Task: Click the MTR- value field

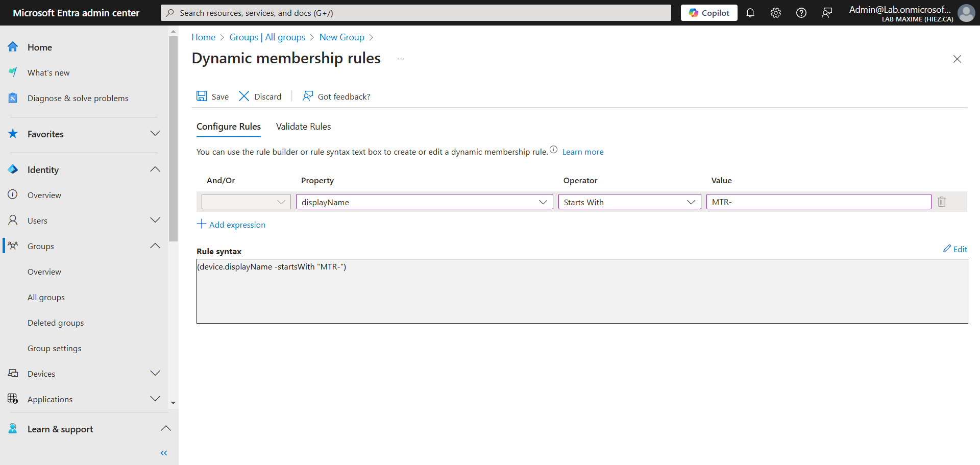Action: pos(819,202)
